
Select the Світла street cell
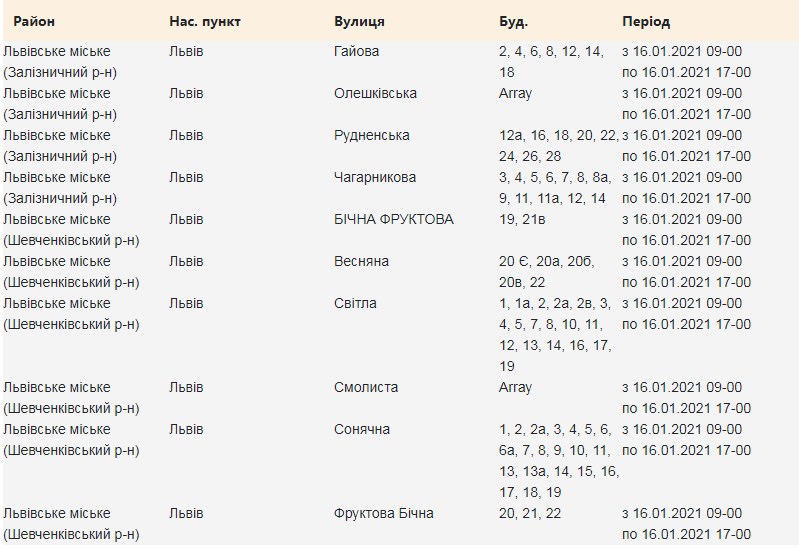[355, 303]
